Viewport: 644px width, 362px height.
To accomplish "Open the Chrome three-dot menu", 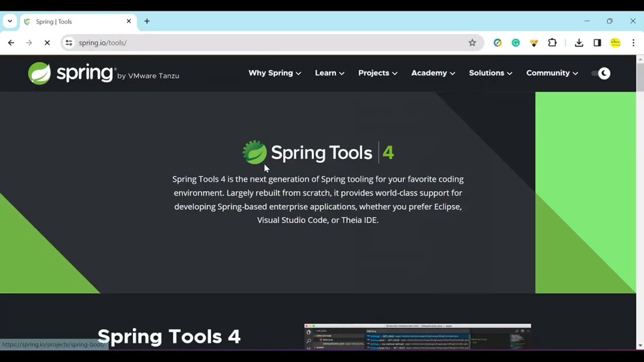I will tap(633, 43).
